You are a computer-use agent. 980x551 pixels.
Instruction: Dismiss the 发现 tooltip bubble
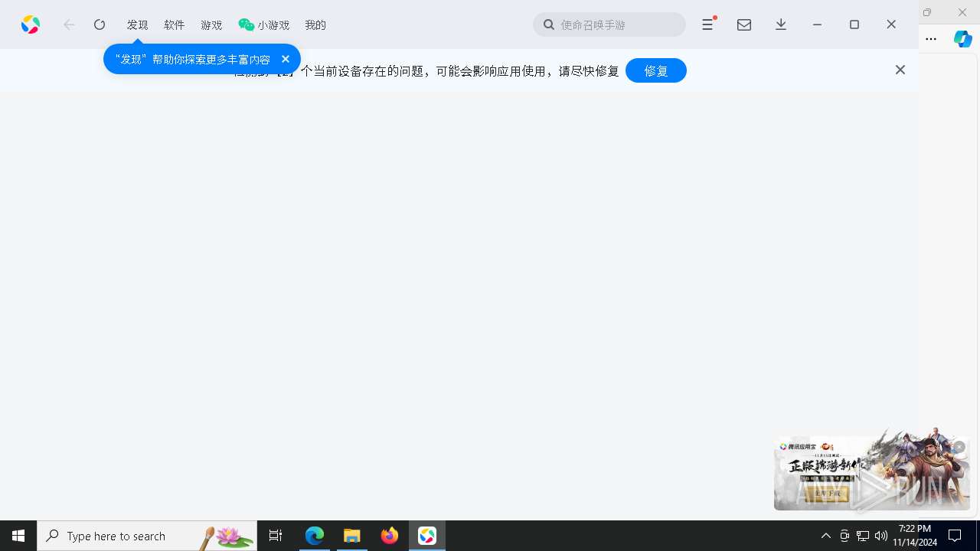pos(285,59)
